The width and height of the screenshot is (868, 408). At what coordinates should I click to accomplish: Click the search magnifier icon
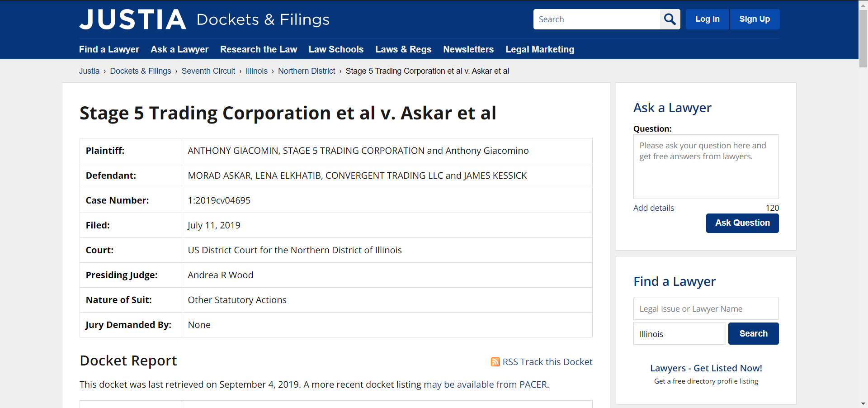(670, 19)
